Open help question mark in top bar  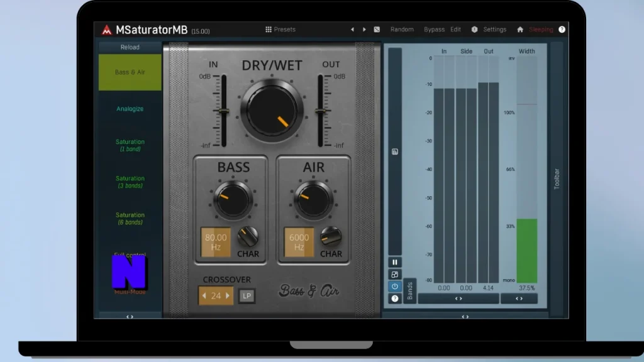point(562,30)
